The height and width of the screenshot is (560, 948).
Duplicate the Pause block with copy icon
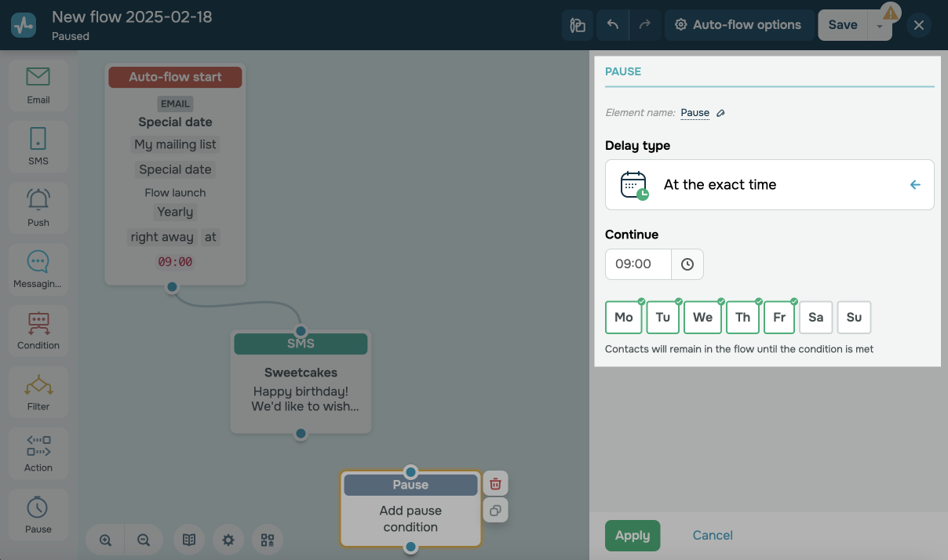coord(495,511)
